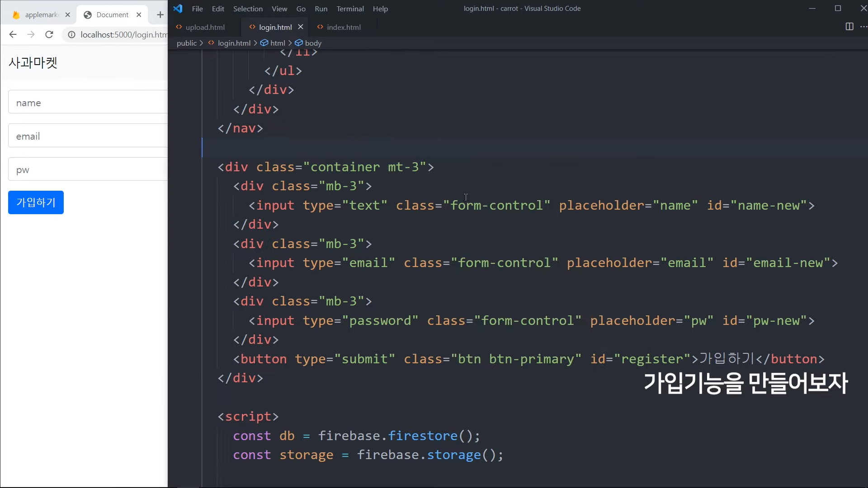The height and width of the screenshot is (488, 868).
Task: Click the index.html tab file icon
Action: pyautogui.click(x=320, y=27)
